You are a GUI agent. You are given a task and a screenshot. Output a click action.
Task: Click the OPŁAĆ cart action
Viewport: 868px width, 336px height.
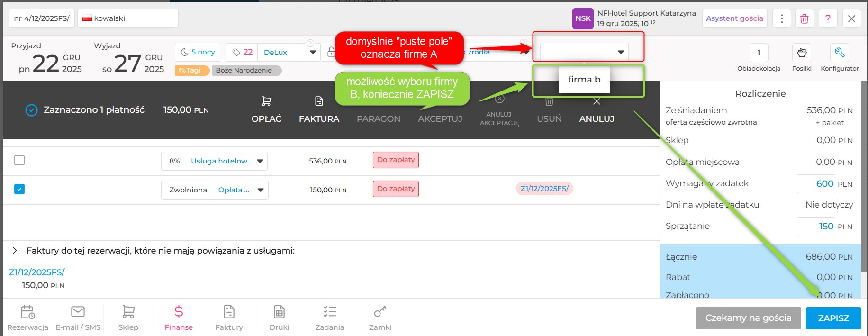266,110
